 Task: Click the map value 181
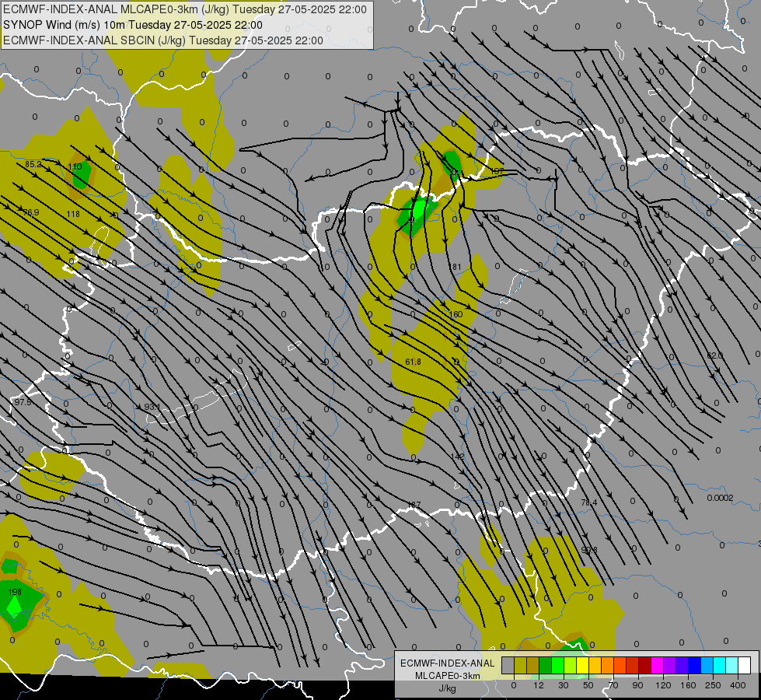tap(456, 267)
